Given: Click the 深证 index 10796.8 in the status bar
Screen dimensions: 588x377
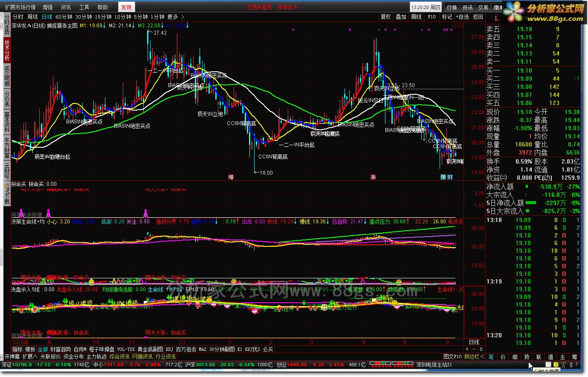Looking at the screenshot, I should click(x=16, y=365).
